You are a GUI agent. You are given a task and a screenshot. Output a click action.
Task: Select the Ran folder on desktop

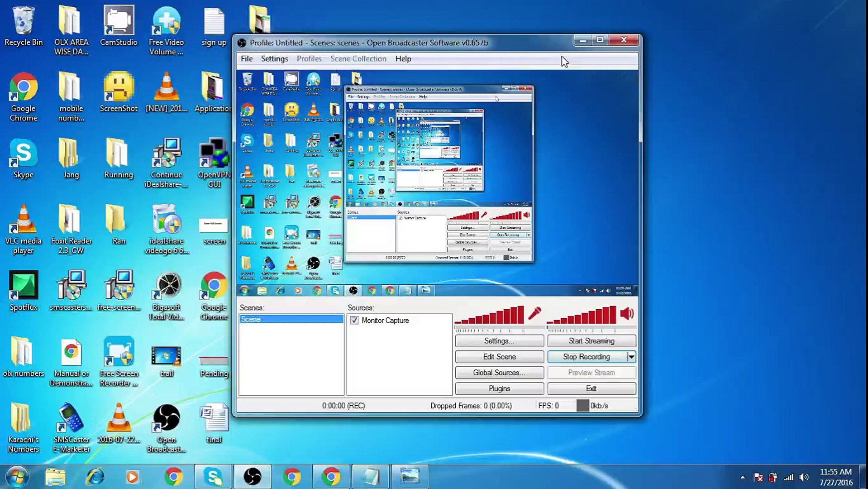[x=119, y=225]
